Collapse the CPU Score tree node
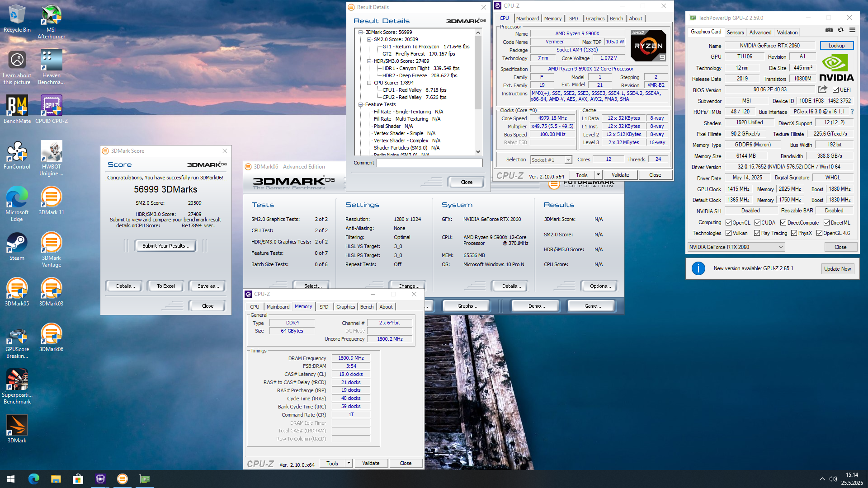 (369, 83)
